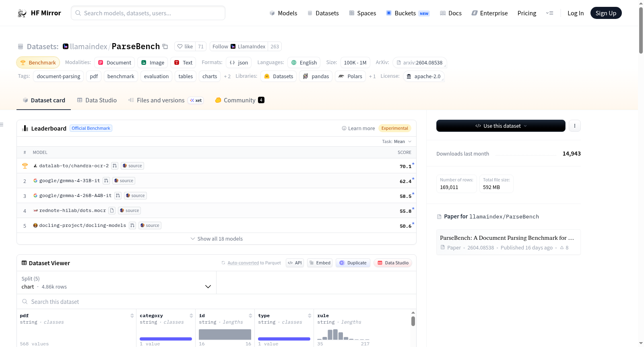
Task: Click the file icon after rednote-hilab/dots.mocr
Action: point(112,210)
